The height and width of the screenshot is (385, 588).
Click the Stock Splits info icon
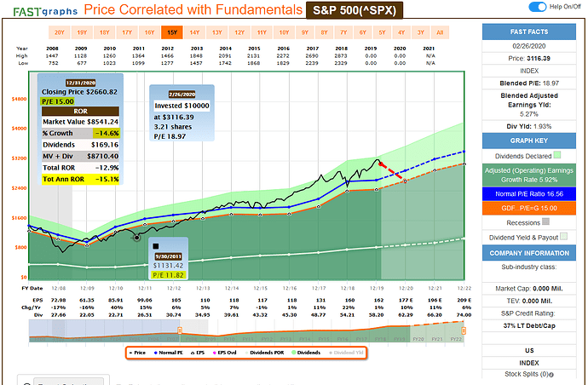click(551, 375)
